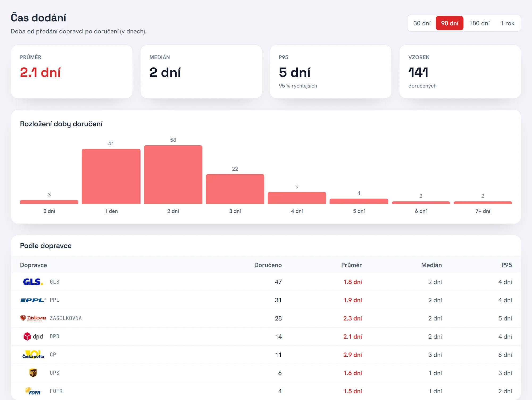
Task: Click the Rozložení doby doručení heading
Action: (x=61, y=124)
